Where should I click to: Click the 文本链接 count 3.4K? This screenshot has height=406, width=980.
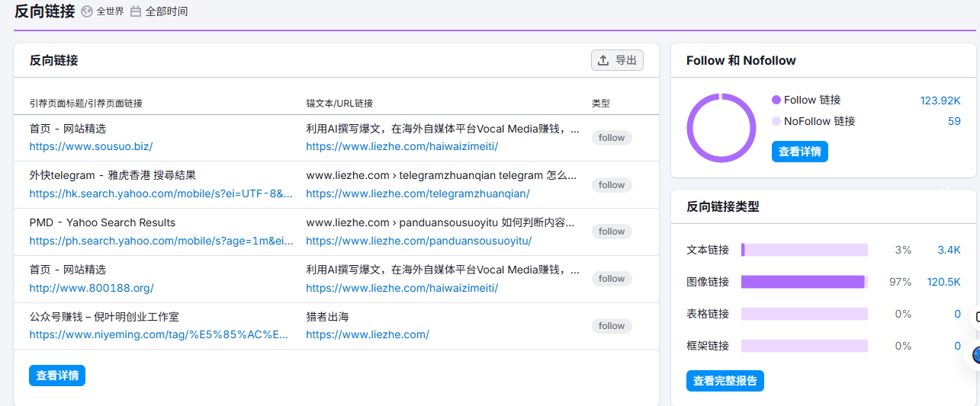(x=949, y=250)
